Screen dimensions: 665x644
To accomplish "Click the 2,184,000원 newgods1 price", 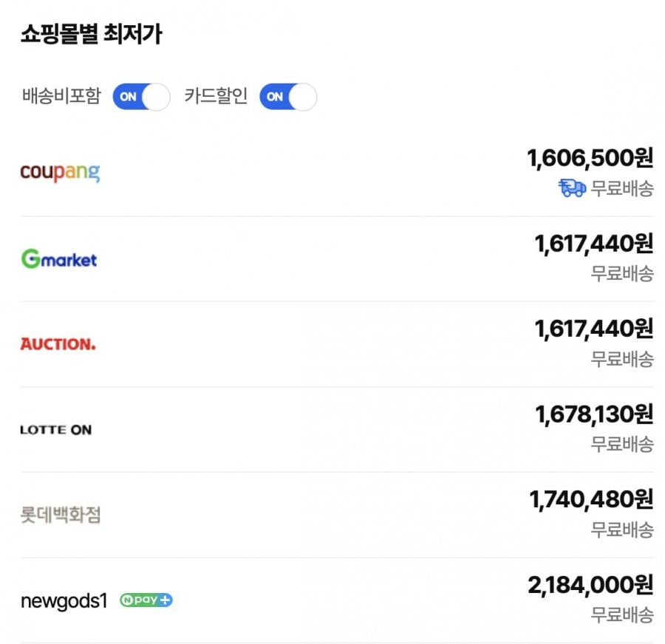I will (x=590, y=586).
